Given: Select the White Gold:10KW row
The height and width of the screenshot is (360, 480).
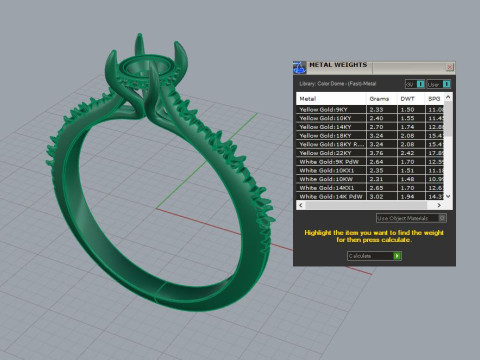Looking at the screenshot, I should [370, 179].
